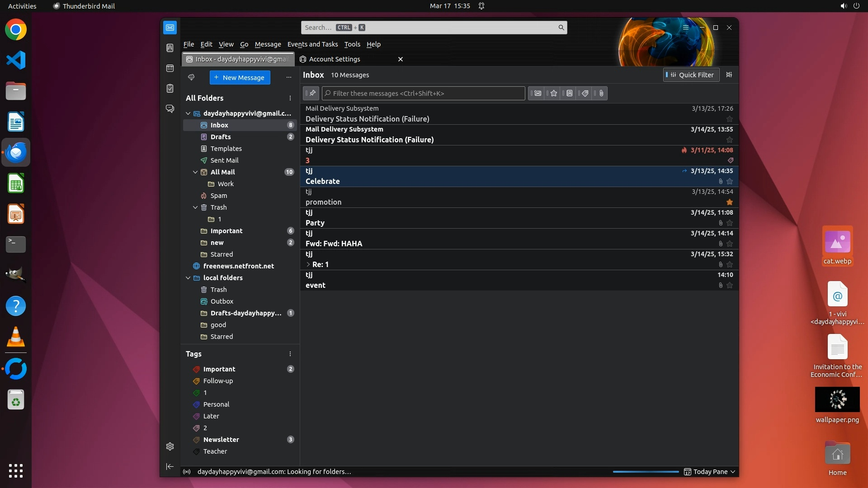Open the settings gear in the spaces toolbar
Viewport: 868px width, 488px height.
pyautogui.click(x=170, y=446)
